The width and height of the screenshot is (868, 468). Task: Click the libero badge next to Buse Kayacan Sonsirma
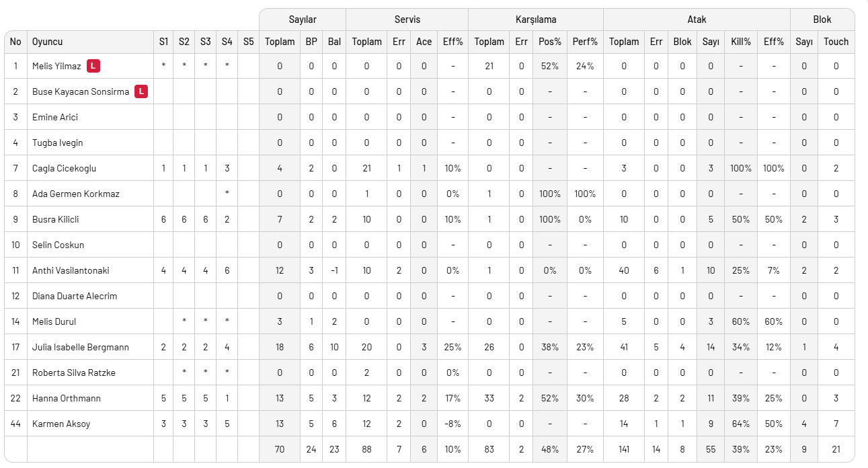click(141, 91)
